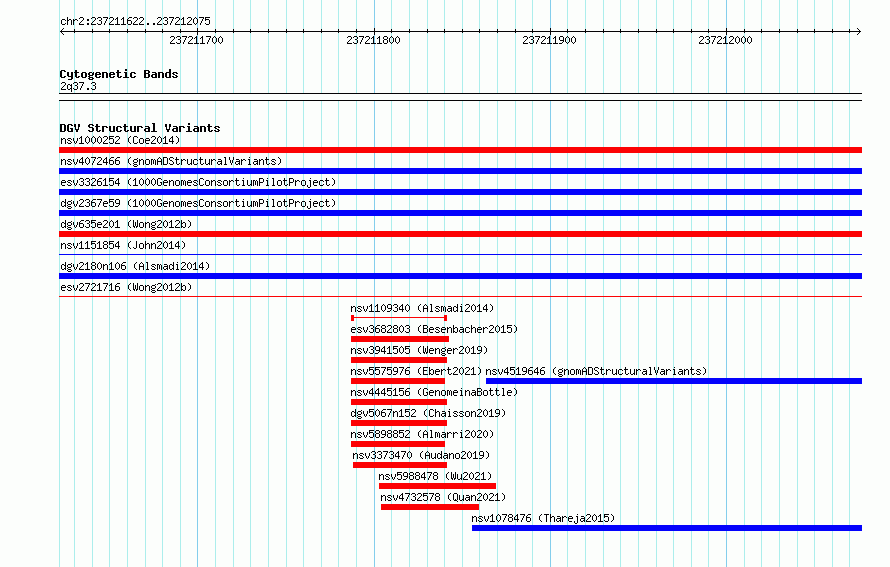Open nsv1109340 (Alsmadi2014) variant label
890x567 pixels.
tap(422, 308)
